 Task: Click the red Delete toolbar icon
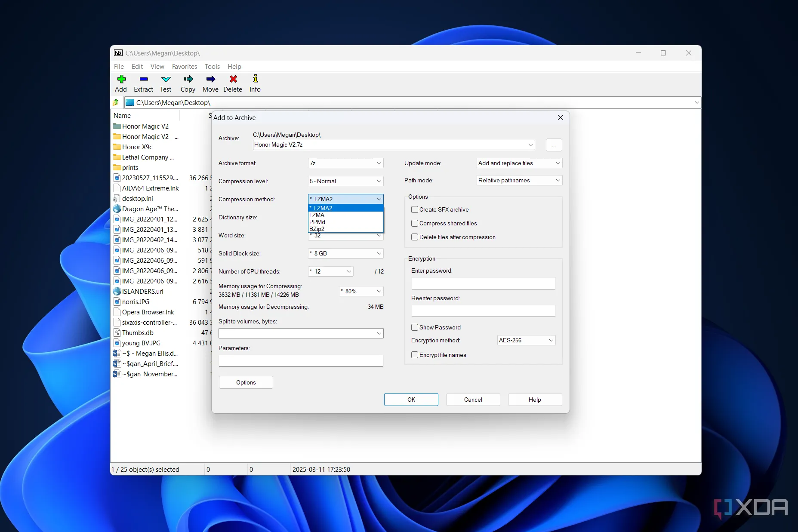(233, 79)
